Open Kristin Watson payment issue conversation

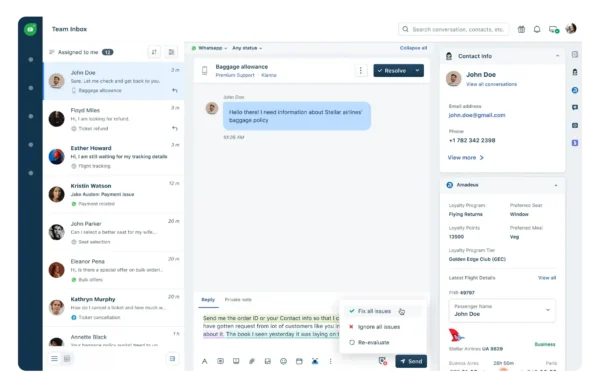[x=114, y=194]
